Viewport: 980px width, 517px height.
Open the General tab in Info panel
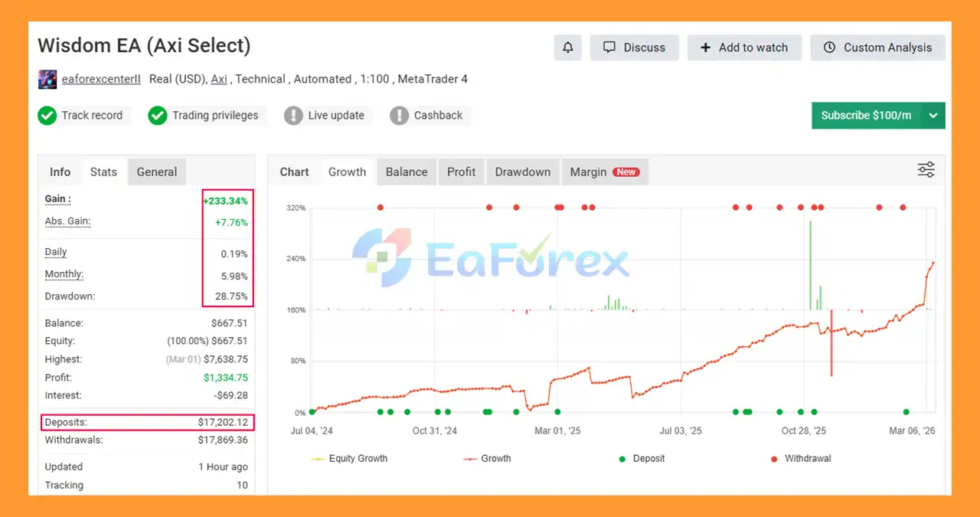click(156, 172)
